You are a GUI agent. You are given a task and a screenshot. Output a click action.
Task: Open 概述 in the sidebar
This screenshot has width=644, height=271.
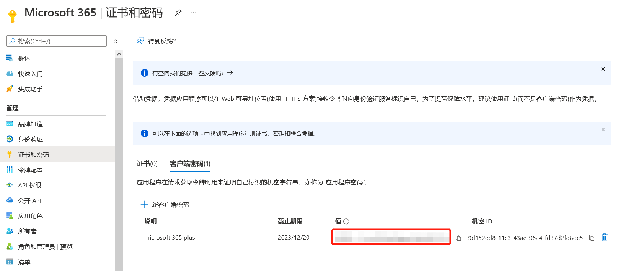(24, 58)
